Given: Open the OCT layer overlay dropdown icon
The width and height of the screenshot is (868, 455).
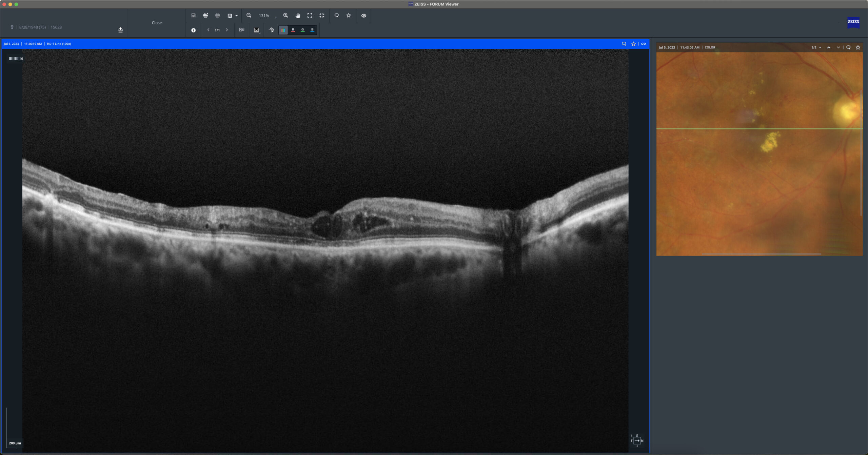Looking at the screenshot, I should coord(257,30).
